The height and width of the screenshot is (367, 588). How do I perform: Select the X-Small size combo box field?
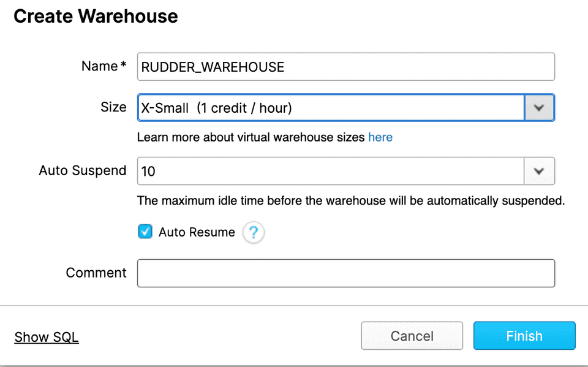pyautogui.click(x=331, y=108)
